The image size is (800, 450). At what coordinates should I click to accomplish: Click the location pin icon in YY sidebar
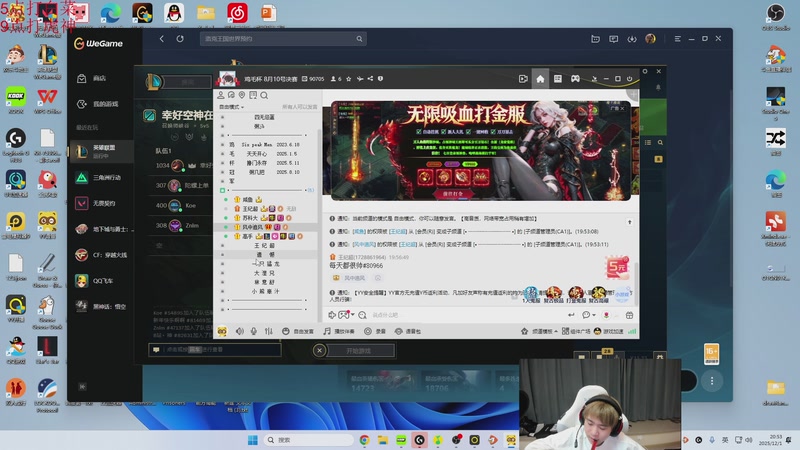pyautogui.click(x=242, y=95)
